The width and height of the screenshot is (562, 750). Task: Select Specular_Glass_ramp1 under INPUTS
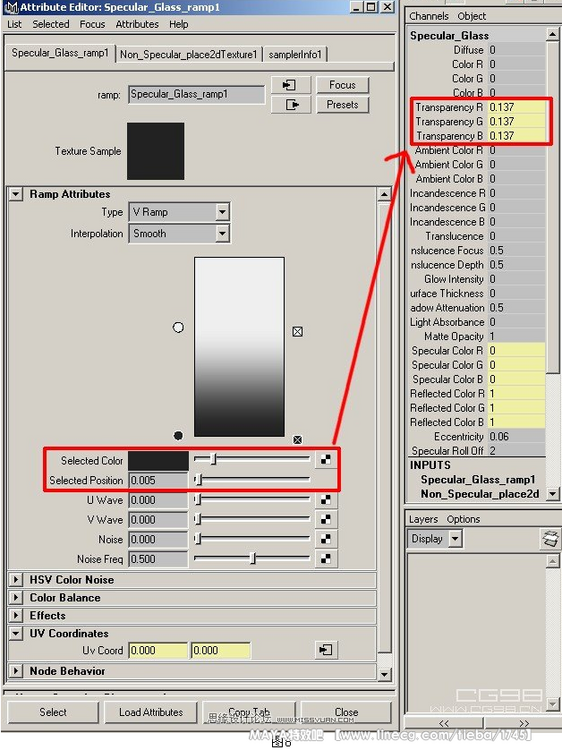point(477,480)
